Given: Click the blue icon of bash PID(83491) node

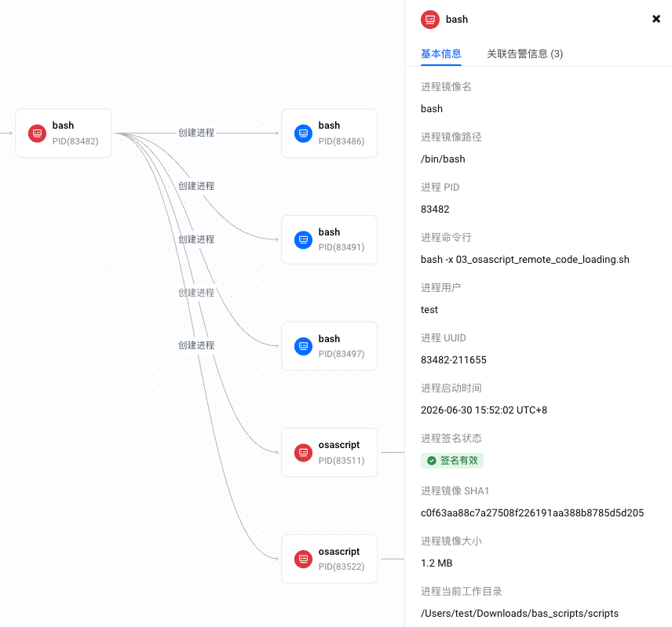Looking at the screenshot, I should (304, 240).
